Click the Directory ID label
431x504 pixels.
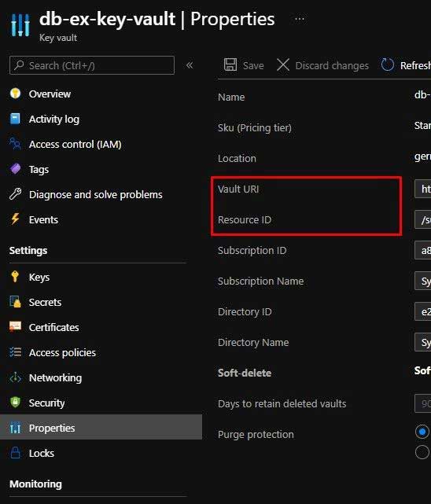(245, 312)
